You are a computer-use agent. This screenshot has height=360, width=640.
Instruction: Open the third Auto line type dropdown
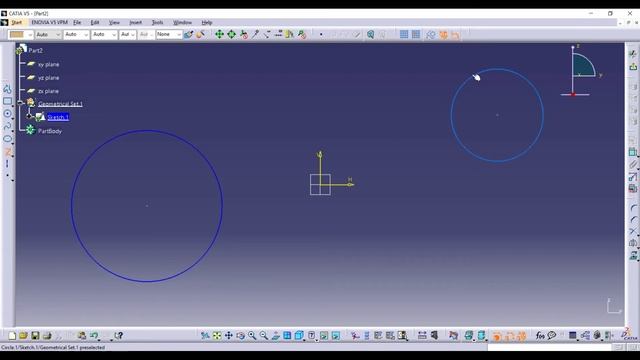pos(104,35)
